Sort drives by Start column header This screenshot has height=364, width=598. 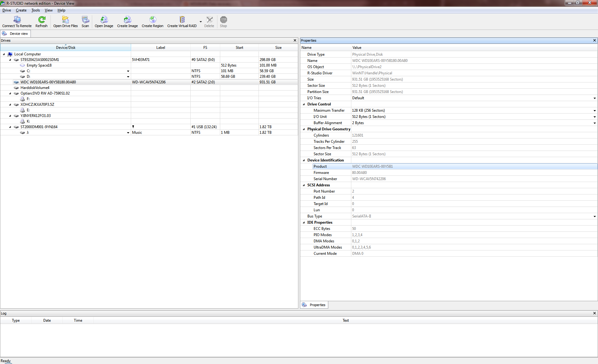click(x=240, y=48)
